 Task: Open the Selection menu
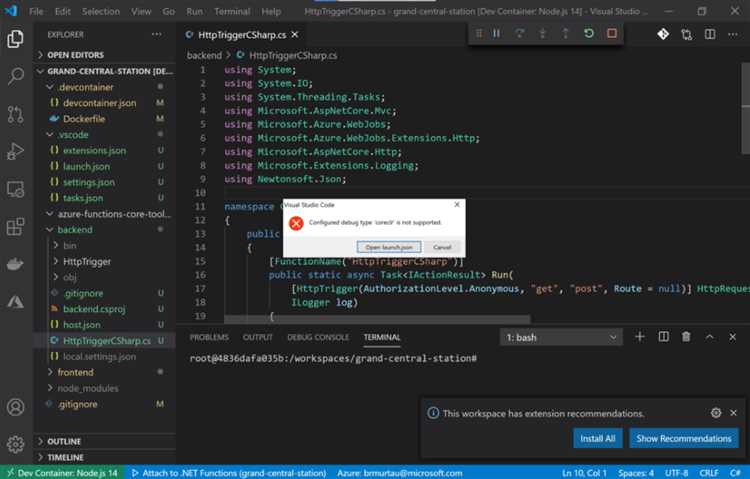[x=100, y=11]
